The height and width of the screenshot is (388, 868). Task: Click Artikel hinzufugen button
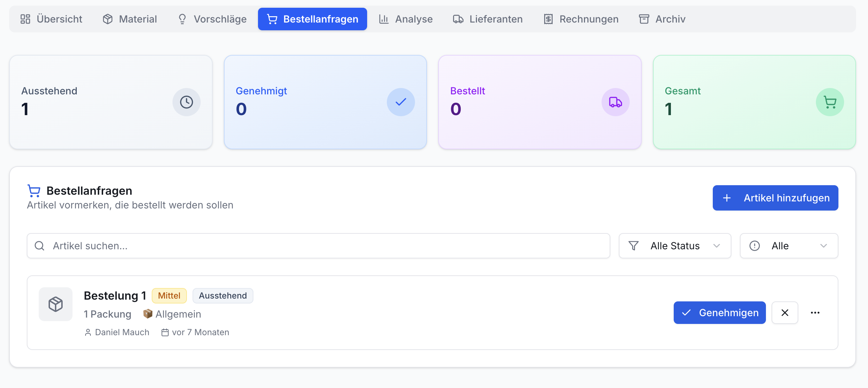(775, 198)
